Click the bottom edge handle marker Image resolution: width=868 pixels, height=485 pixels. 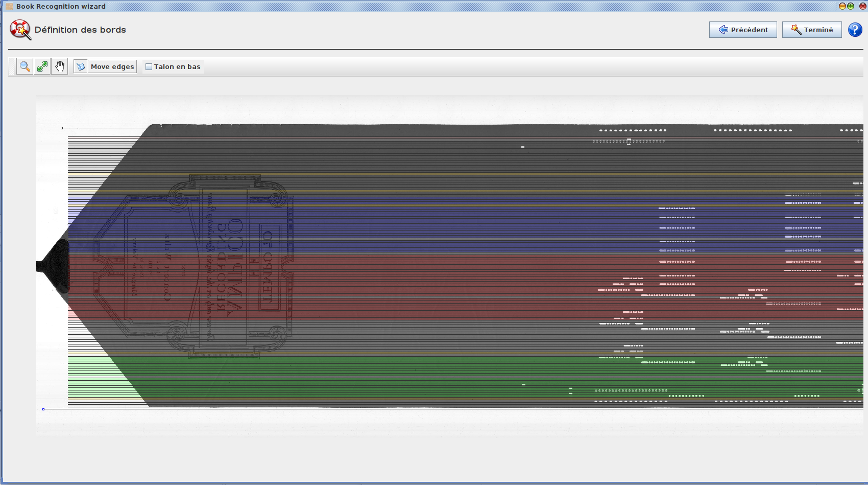point(43,409)
